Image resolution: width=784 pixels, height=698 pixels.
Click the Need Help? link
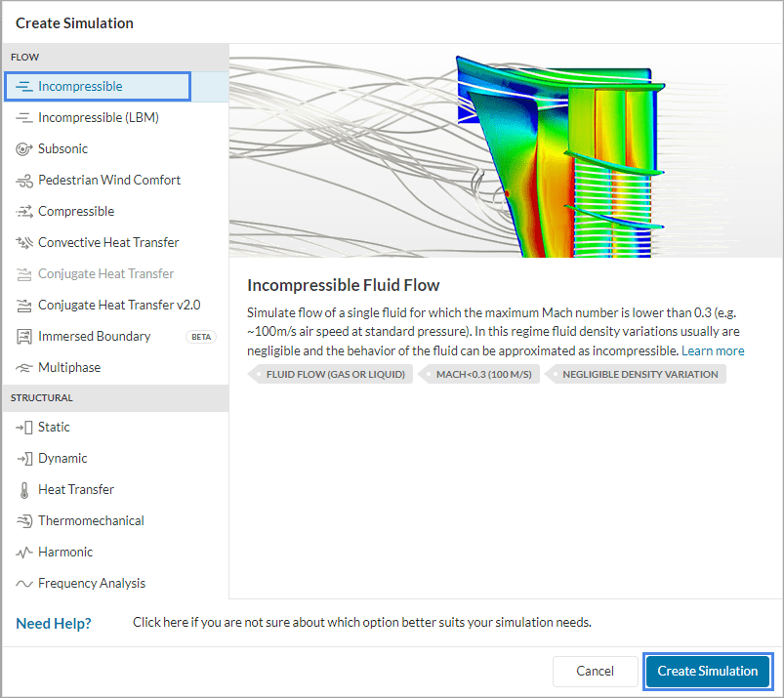pos(54,623)
